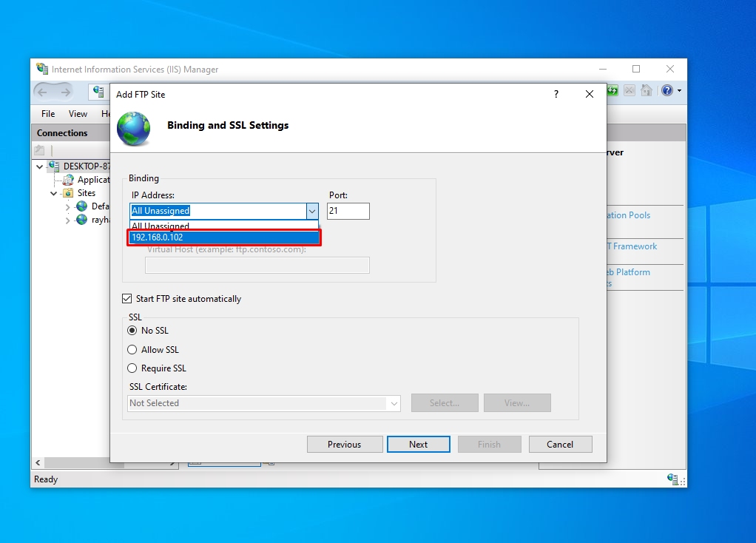Open the help dropdown arrow in IIS toolbar
This screenshot has height=543, width=756.
click(679, 91)
